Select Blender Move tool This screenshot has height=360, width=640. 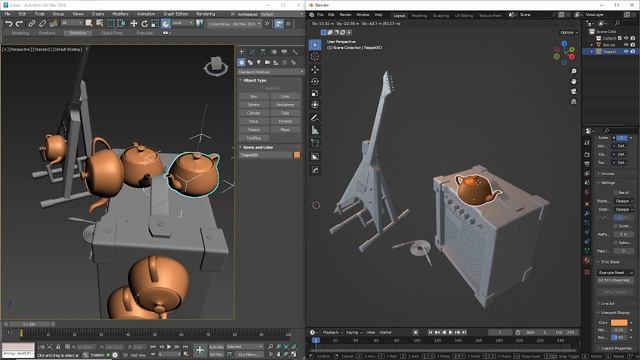[315, 69]
